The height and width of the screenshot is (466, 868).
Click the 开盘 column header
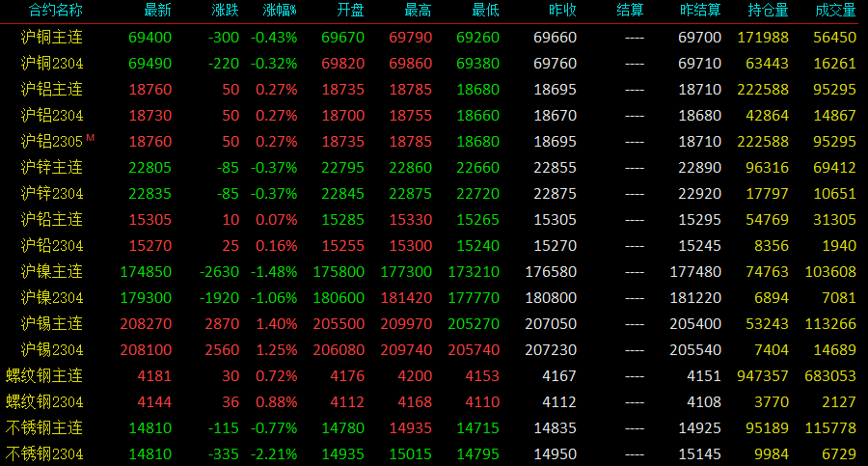click(350, 10)
